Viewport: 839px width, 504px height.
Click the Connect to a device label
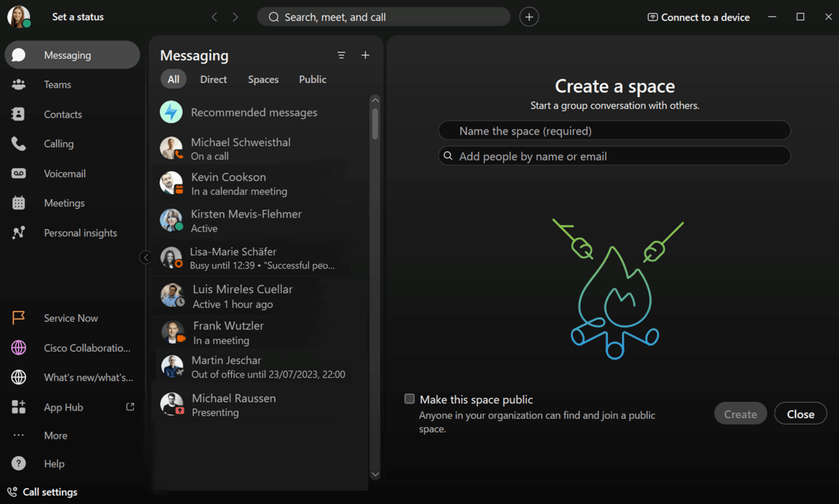pos(705,17)
